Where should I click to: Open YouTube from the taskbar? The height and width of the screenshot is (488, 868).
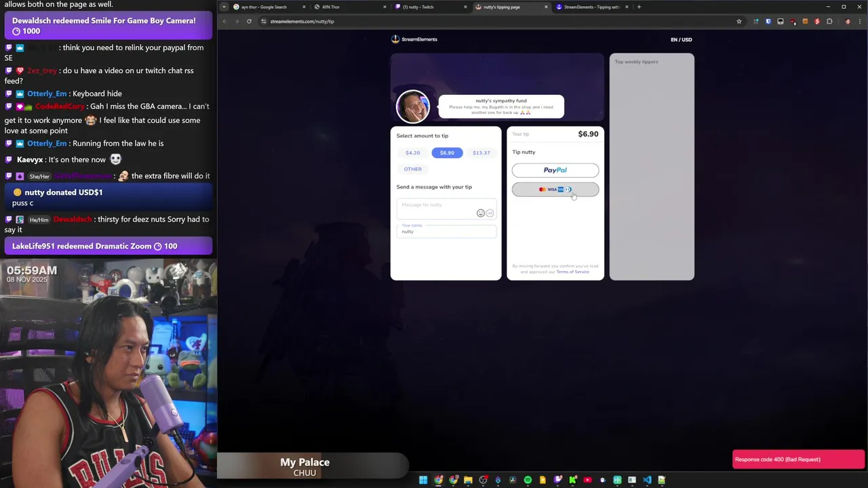coord(587,480)
